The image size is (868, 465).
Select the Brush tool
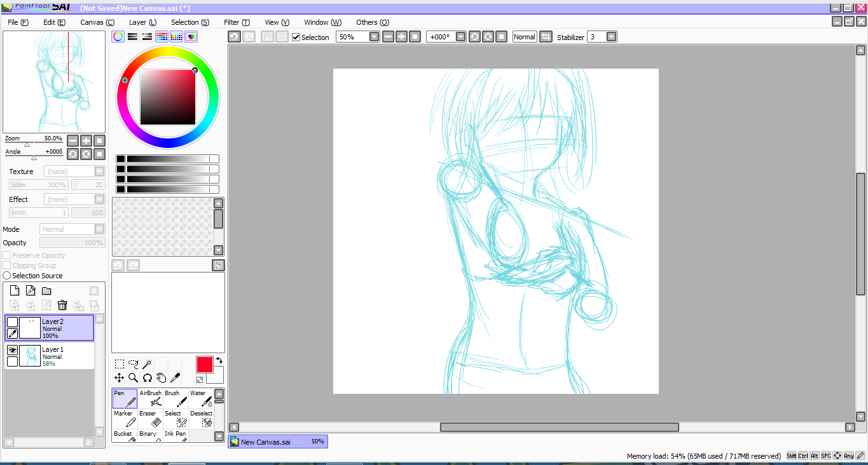(x=176, y=398)
